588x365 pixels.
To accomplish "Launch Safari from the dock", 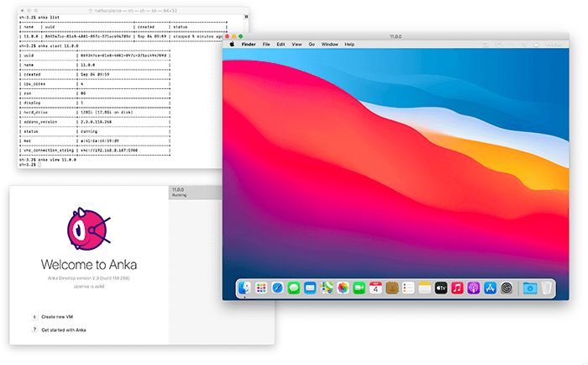I will coord(277,288).
